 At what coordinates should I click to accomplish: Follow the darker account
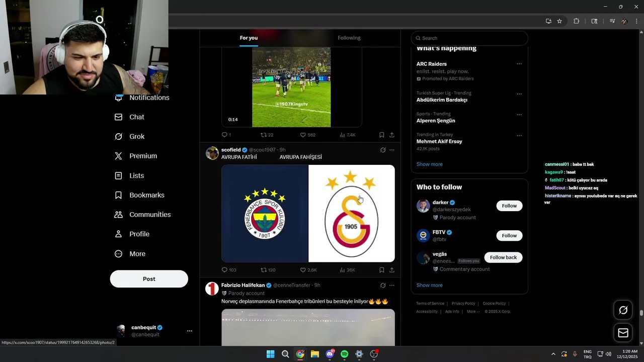tap(509, 206)
